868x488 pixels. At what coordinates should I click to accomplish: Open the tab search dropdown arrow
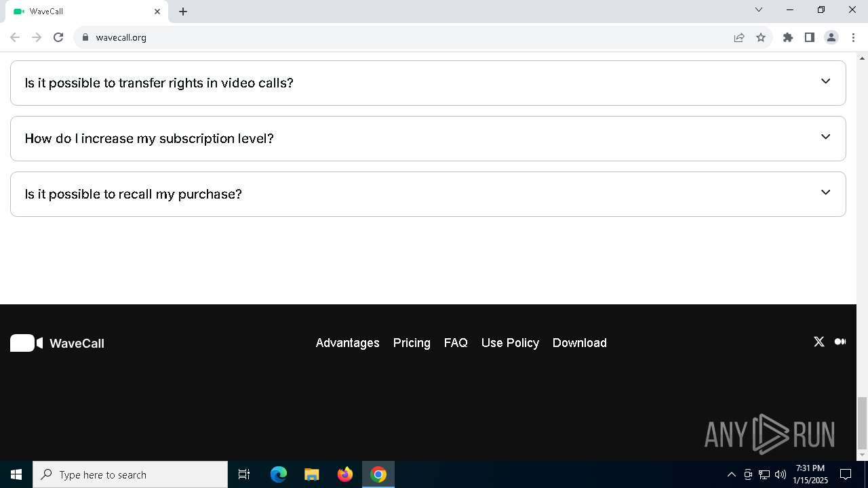coord(759,10)
